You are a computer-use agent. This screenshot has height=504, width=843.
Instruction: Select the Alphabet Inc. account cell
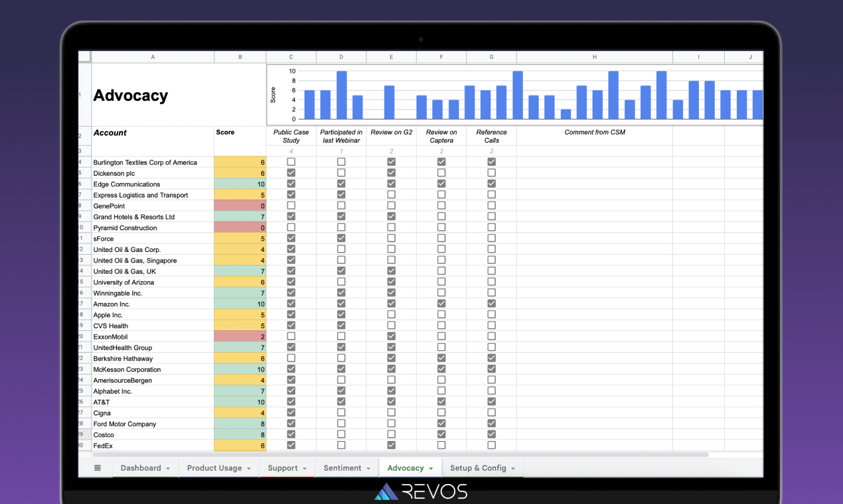[153, 391]
